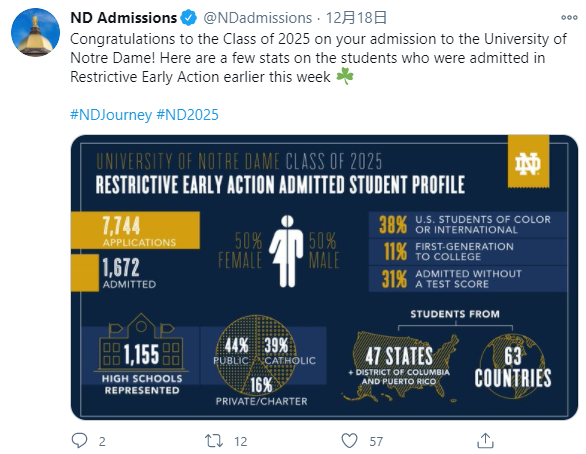
Task: Click the ND Admissions display name
Action: [124, 18]
